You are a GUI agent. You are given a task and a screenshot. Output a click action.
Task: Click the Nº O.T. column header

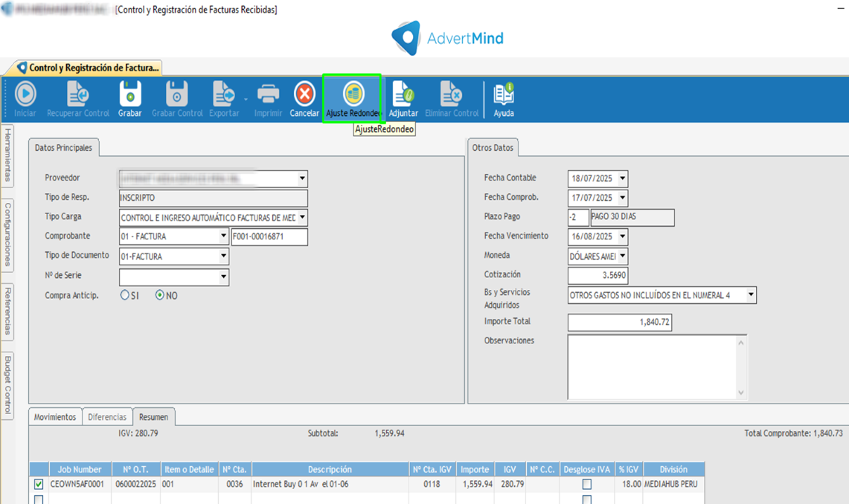tap(136, 469)
